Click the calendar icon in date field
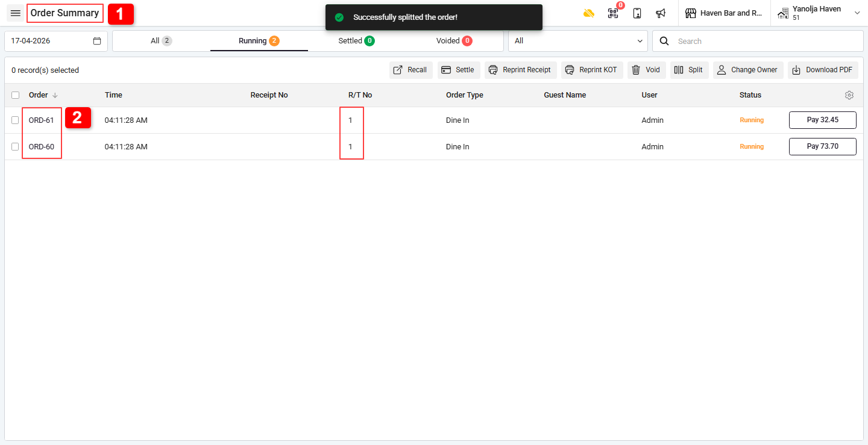This screenshot has height=445, width=868. click(x=97, y=41)
